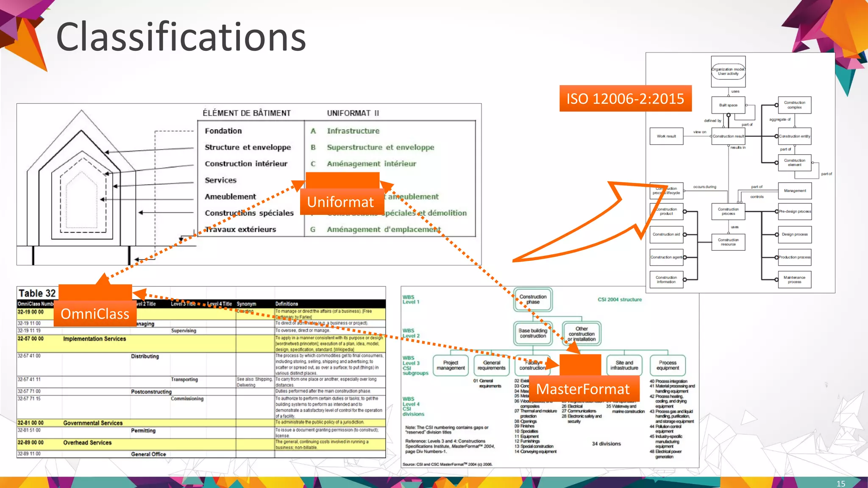Select the Organization model User activity box

(x=728, y=72)
